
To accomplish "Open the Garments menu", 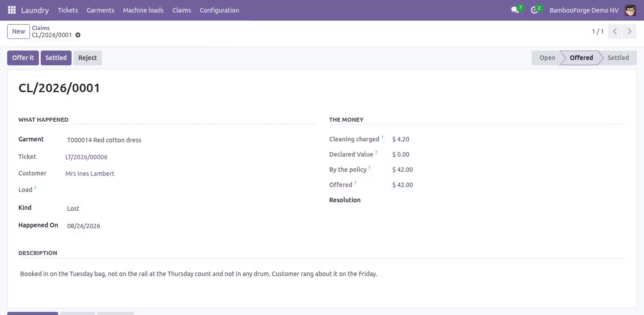I will coord(100,10).
